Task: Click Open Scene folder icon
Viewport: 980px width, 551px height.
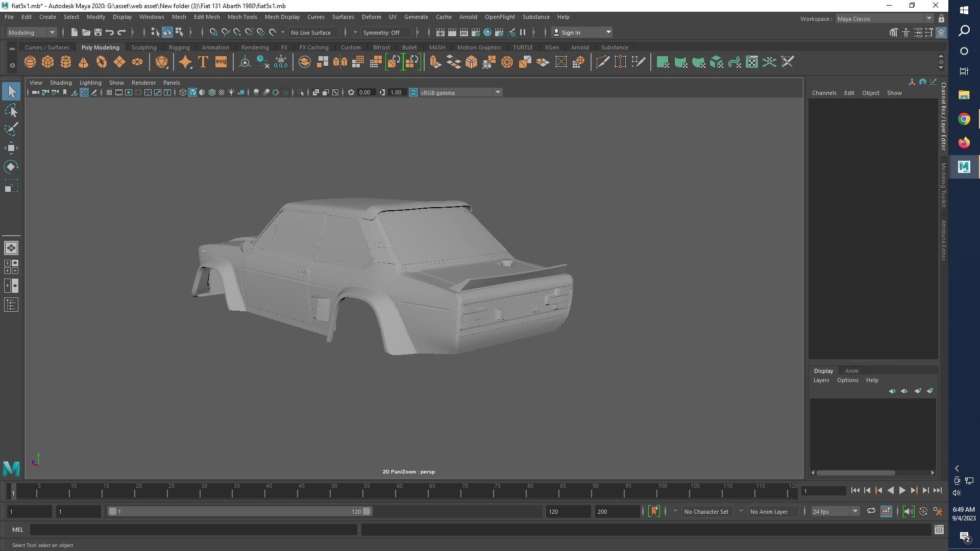Action: tap(86, 32)
